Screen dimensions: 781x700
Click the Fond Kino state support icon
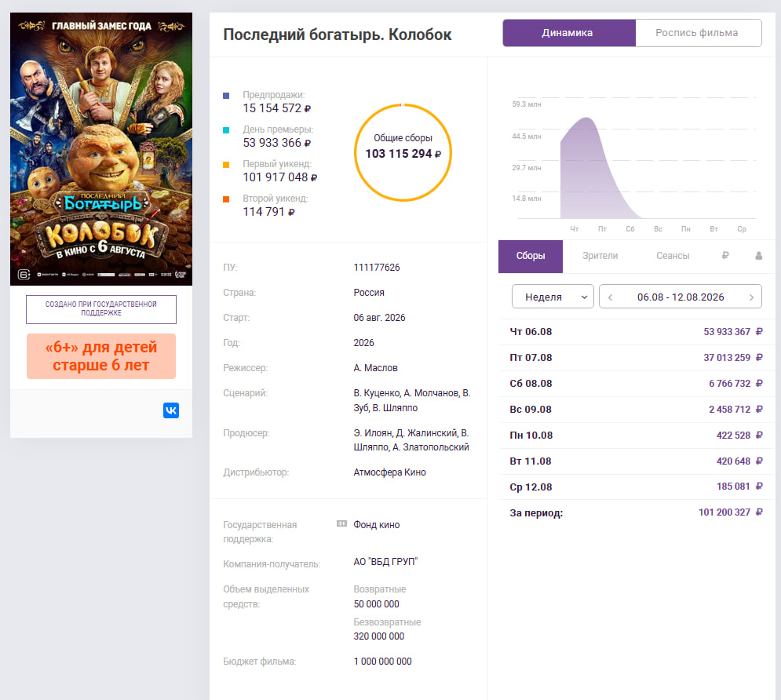pyautogui.click(x=341, y=523)
